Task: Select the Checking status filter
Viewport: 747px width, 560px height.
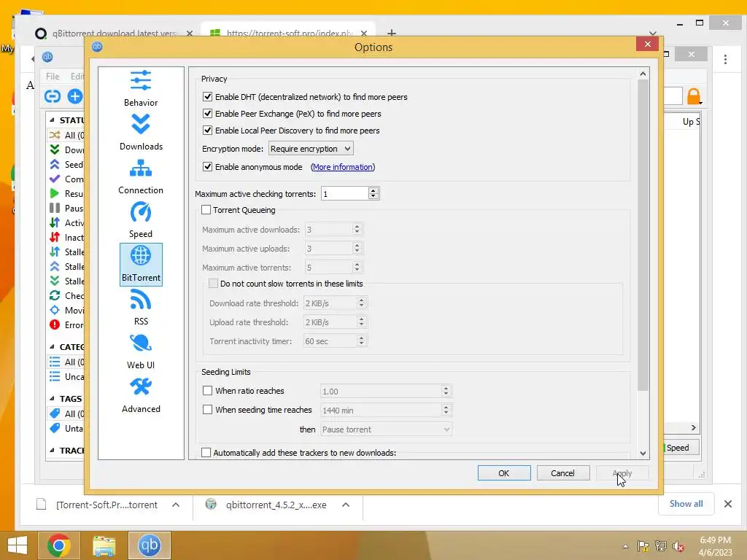Action: click(x=66, y=296)
